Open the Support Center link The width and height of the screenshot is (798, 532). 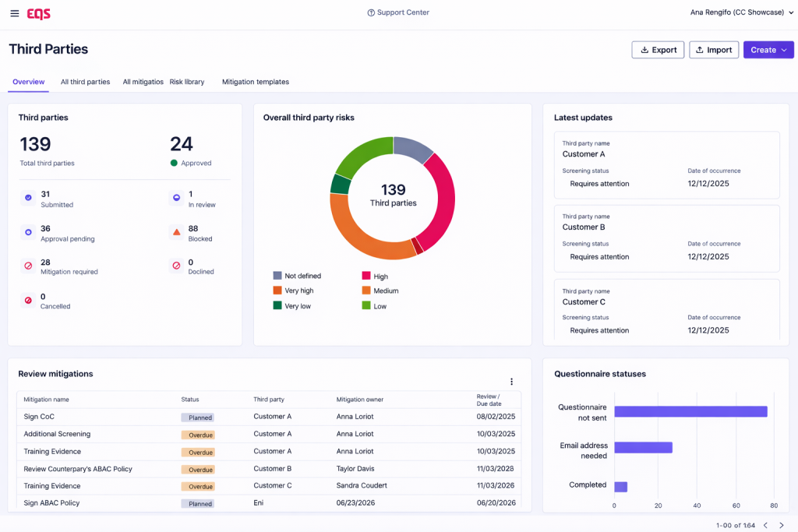tap(398, 12)
